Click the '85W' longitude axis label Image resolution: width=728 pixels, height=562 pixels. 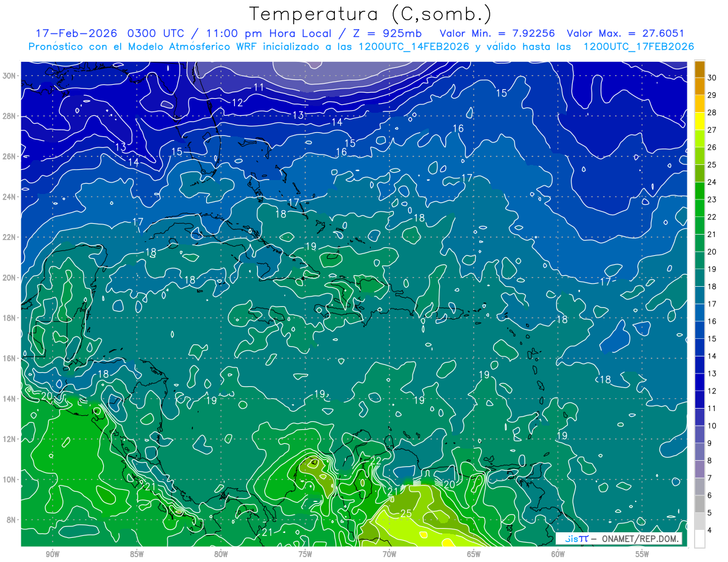(136, 554)
